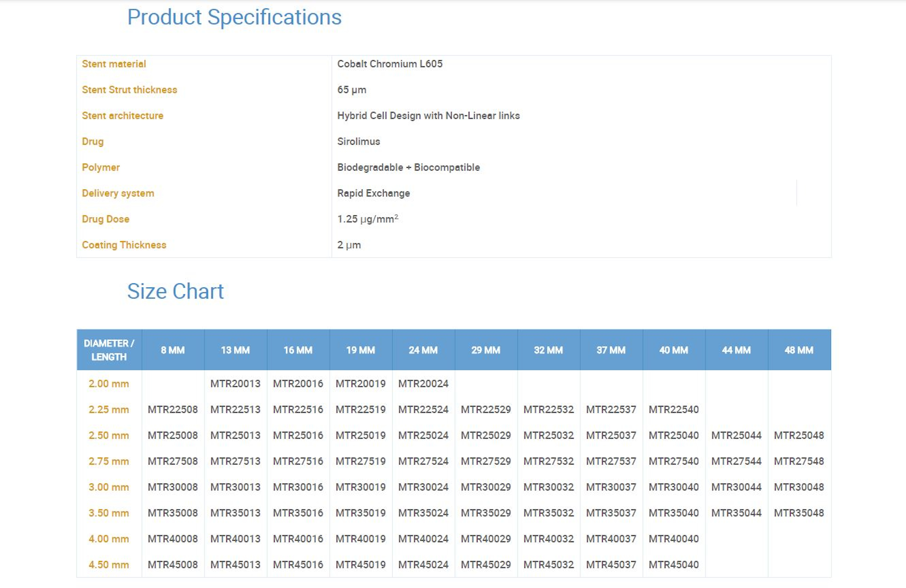This screenshot has height=588, width=906.
Task: Click product code MTR30032
Action: [549, 487]
